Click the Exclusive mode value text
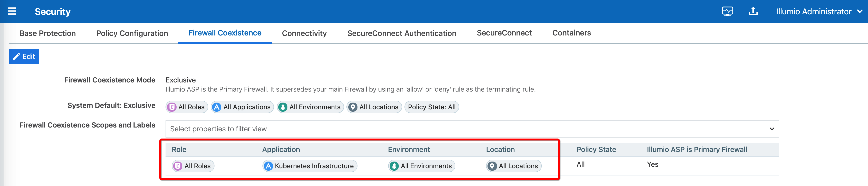Screen dimensions: 868x186 click(x=181, y=80)
